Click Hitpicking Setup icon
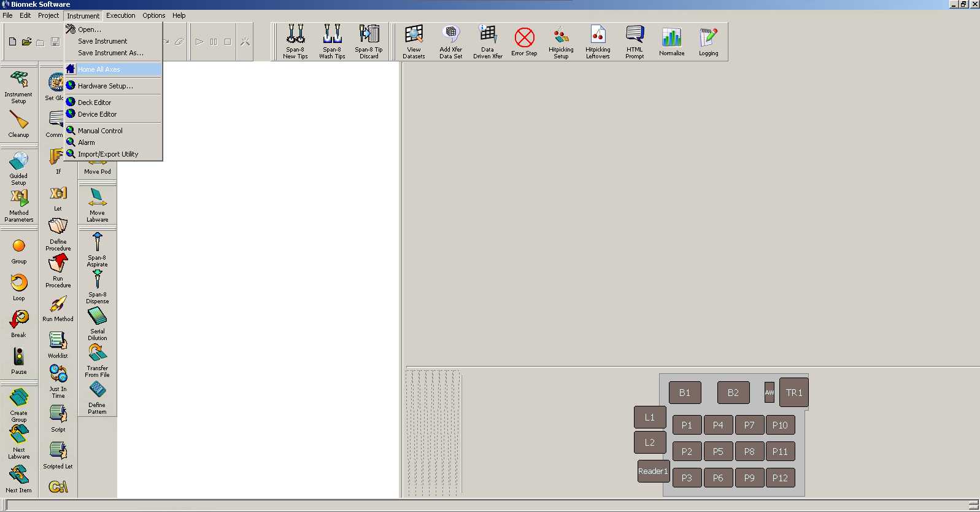 tap(561, 42)
